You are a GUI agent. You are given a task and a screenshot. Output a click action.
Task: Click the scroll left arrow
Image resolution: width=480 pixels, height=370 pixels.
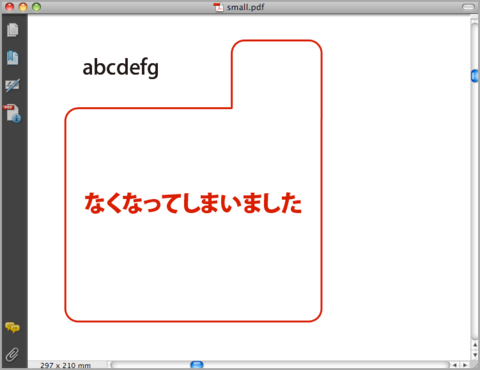[455, 365]
